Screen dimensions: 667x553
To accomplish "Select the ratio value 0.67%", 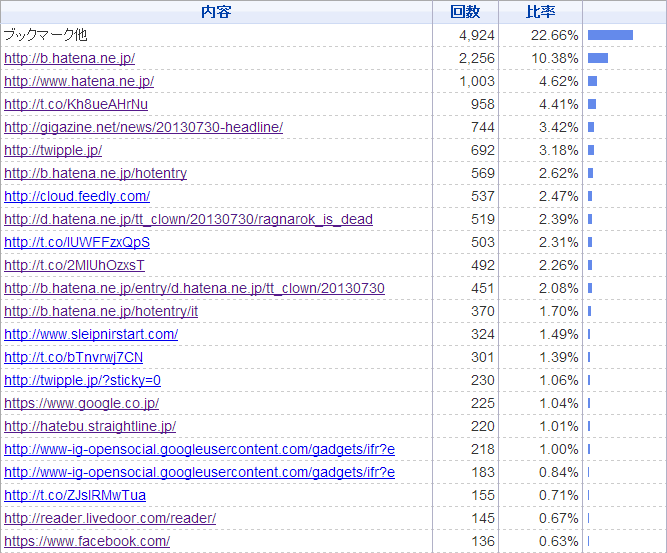I will (559, 518).
